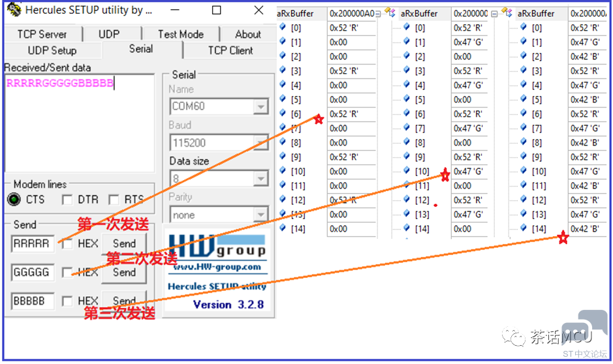The height and width of the screenshot is (364, 613).
Task: Select element [0] icon in right aRxBuffer
Action: (524, 27)
